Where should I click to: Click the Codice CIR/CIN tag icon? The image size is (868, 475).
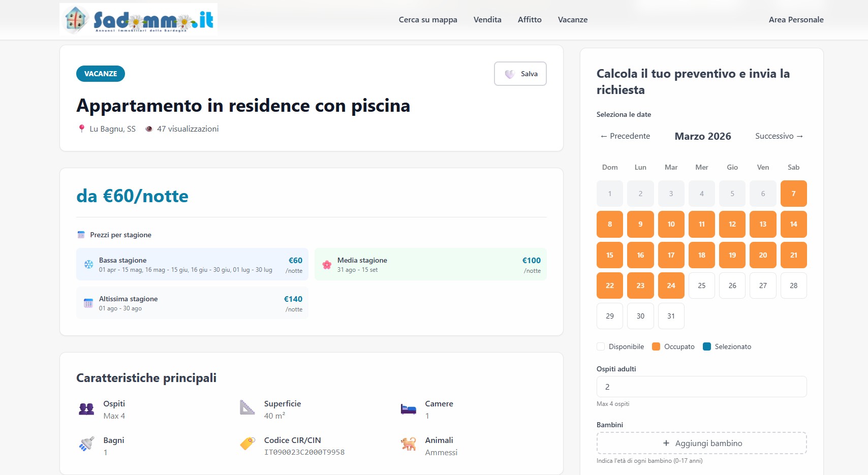pos(247,444)
